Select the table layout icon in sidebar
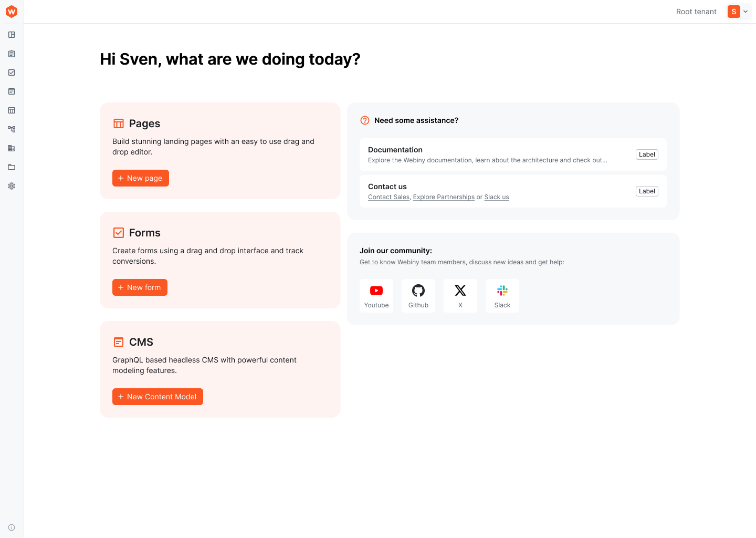The image size is (756, 538). [x=12, y=110]
